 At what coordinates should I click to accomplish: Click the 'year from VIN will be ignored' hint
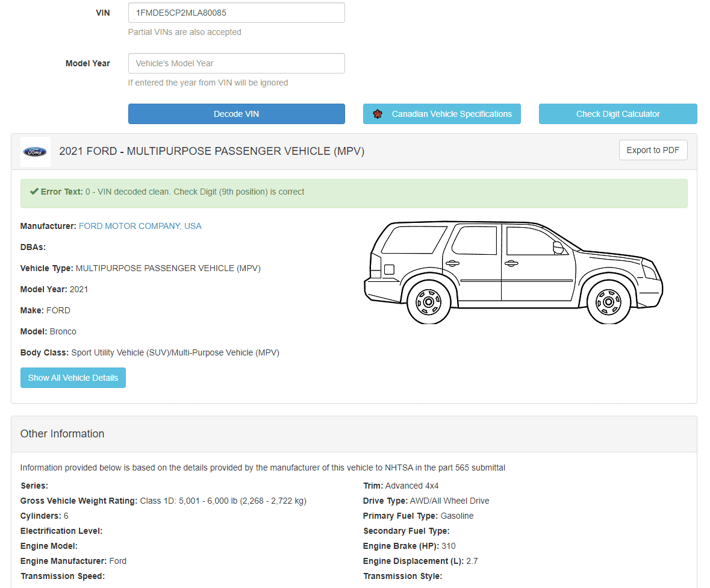[x=208, y=83]
